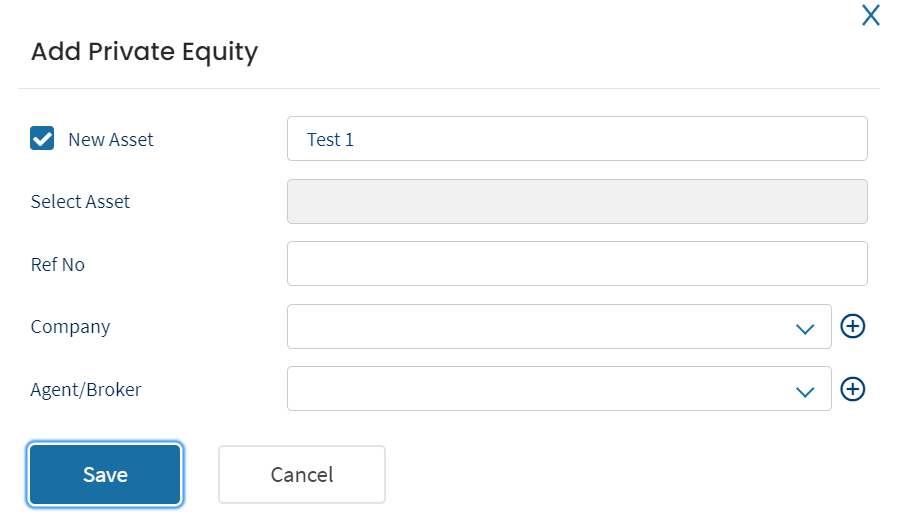This screenshot has height=515, width=911.
Task: Cancel adding the private equity
Action: 302,475
